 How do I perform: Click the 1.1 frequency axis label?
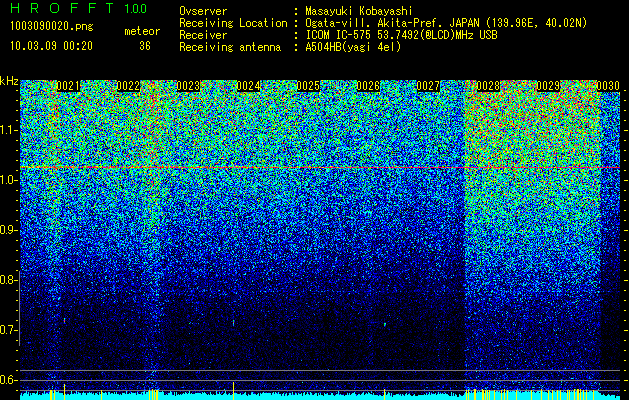coord(8,130)
